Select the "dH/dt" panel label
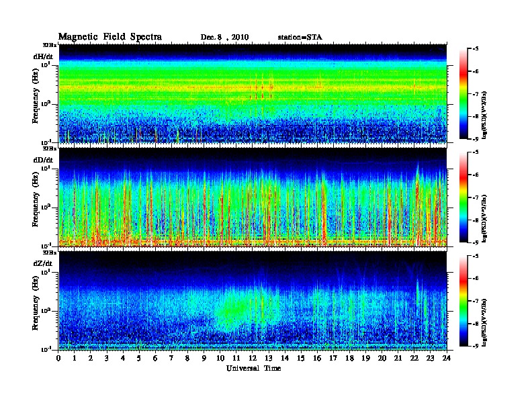This screenshot has width=532, height=411. coord(43,56)
